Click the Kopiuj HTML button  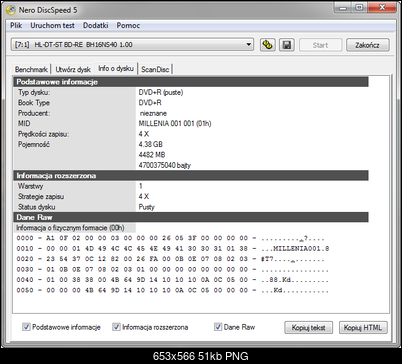coord(363,327)
